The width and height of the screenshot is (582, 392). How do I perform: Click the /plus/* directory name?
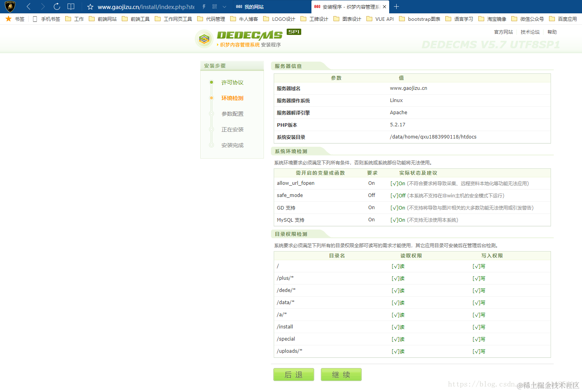pyautogui.click(x=285, y=278)
